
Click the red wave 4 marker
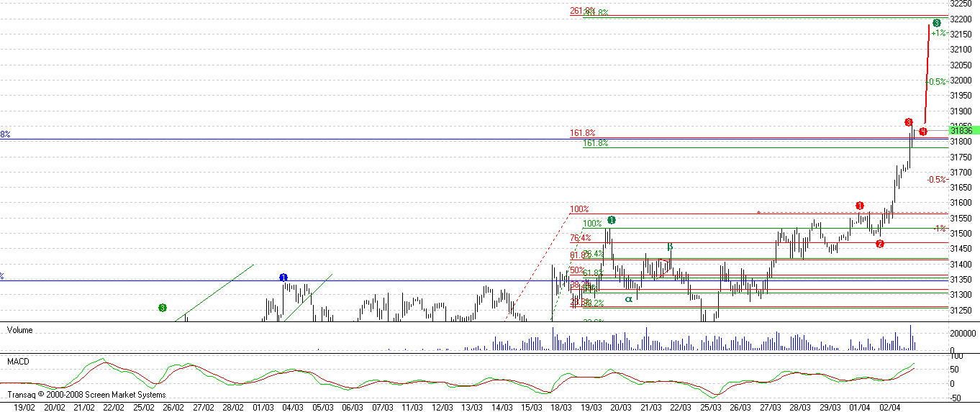(x=923, y=131)
